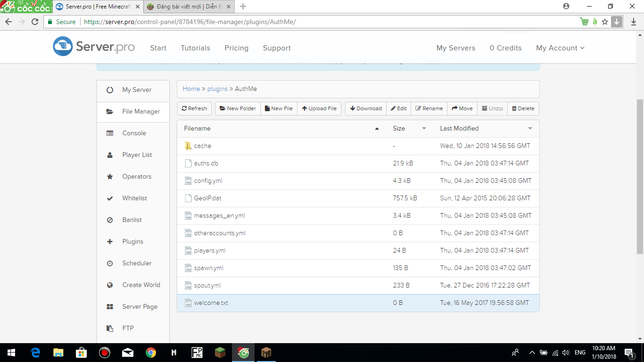Open the My Servers link
The image size is (644, 362).
click(455, 48)
